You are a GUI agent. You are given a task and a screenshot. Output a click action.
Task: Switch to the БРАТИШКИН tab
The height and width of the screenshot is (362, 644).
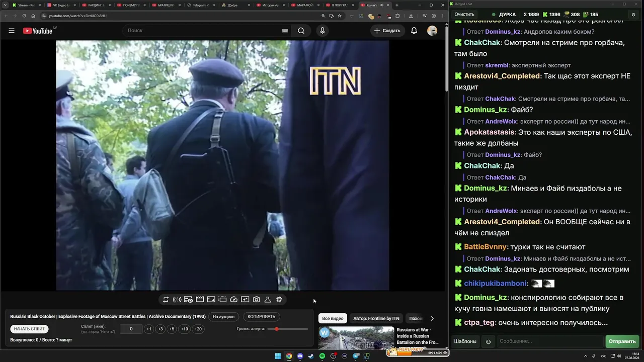pyautogui.click(x=166, y=5)
